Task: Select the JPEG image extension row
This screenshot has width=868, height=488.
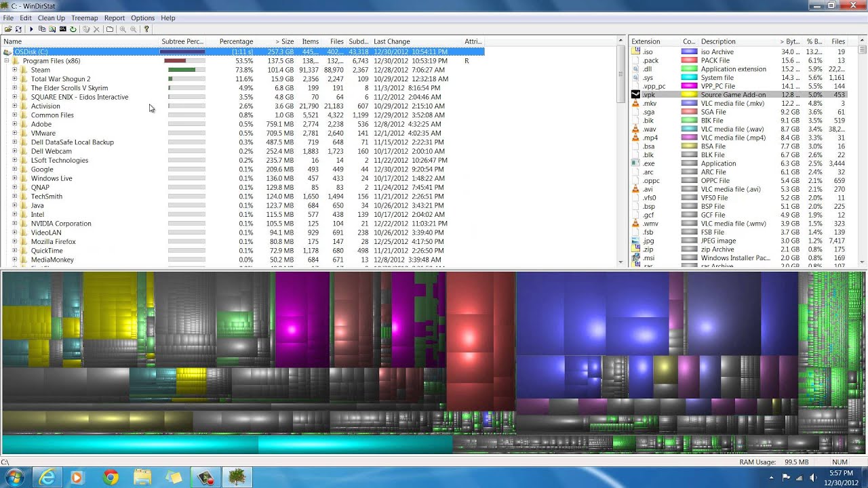Action: tap(738, 241)
